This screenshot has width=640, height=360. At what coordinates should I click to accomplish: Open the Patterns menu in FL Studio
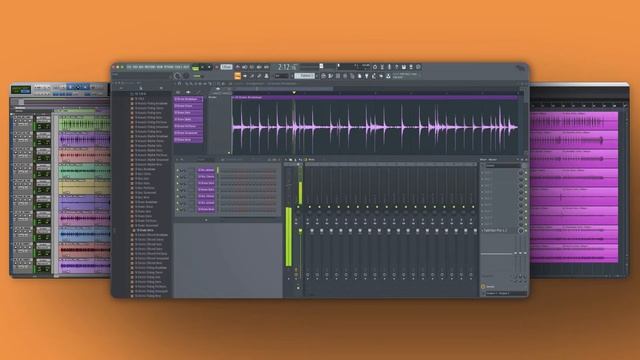click(150, 67)
